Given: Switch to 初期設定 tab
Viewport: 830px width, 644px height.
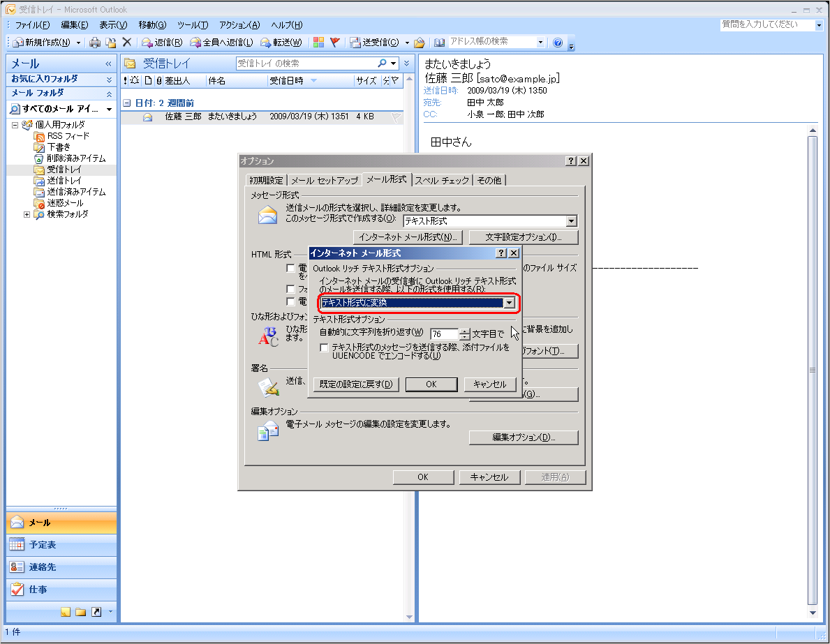Looking at the screenshot, I should click(266, 181).
